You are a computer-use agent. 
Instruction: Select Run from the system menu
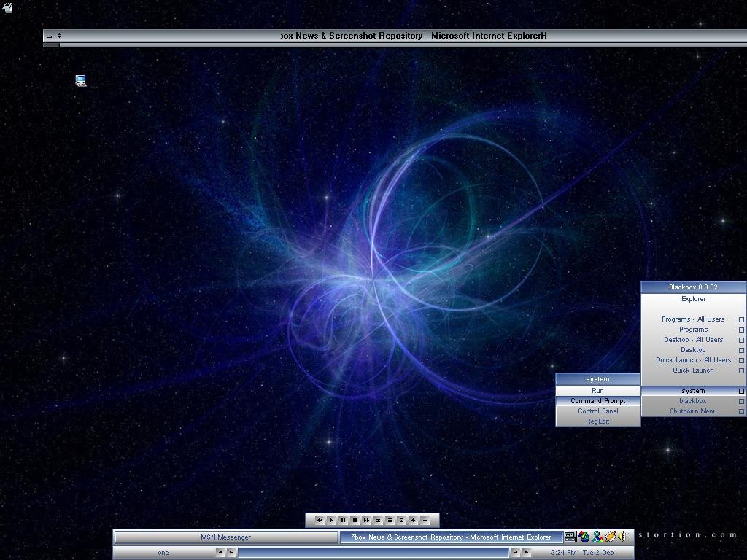pyautogui.click(x=597, y=391)
